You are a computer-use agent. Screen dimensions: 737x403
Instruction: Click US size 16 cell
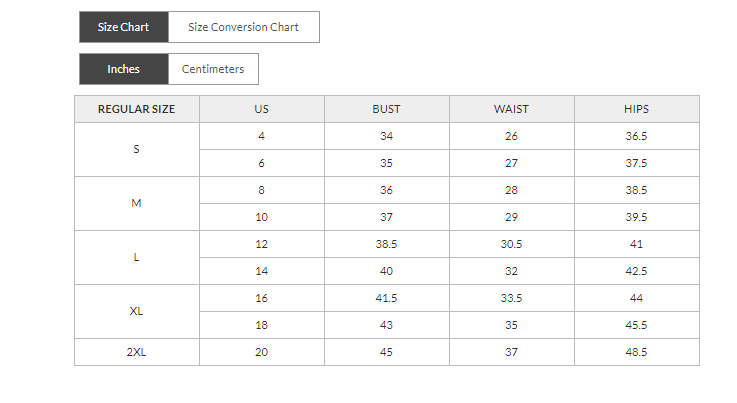[x=262, y=298]
